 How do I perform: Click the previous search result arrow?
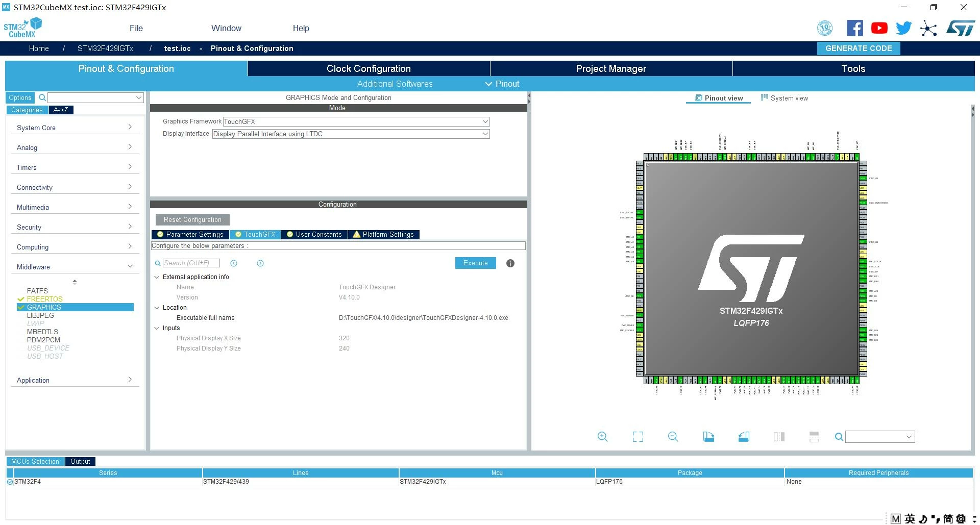pyautogui.click(x=234, y=263)
